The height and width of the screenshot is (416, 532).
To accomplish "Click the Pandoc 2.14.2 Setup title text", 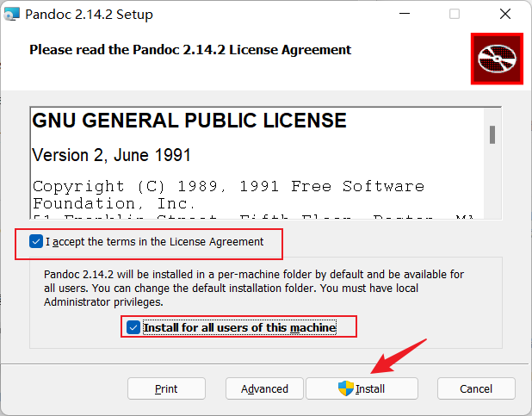I will 89,15.
